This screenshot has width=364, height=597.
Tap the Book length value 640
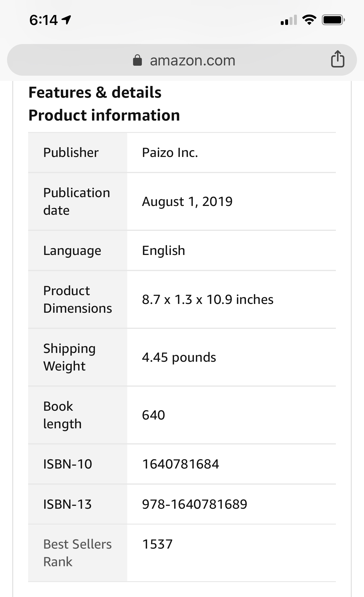(154, 415)
